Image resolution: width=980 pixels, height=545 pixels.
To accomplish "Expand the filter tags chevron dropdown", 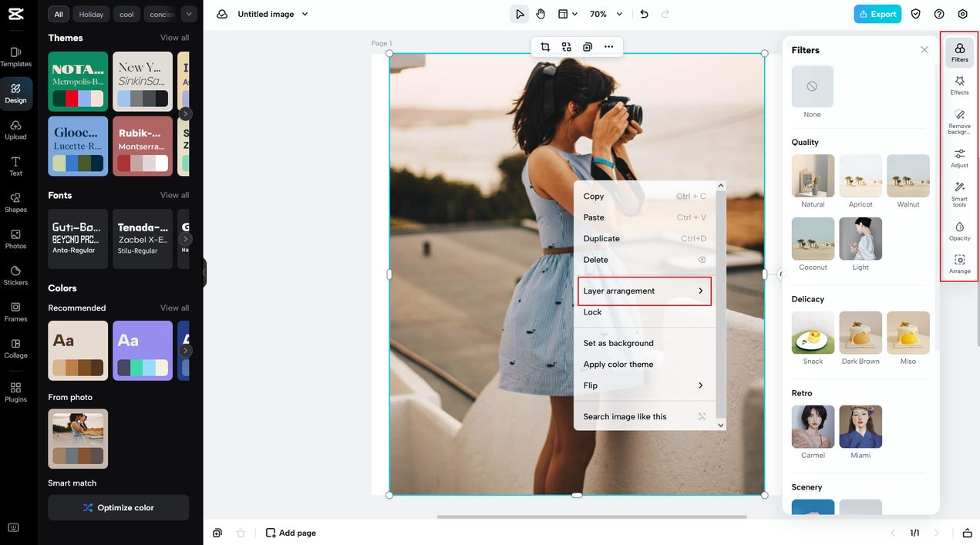I will [x=188, y=14].
